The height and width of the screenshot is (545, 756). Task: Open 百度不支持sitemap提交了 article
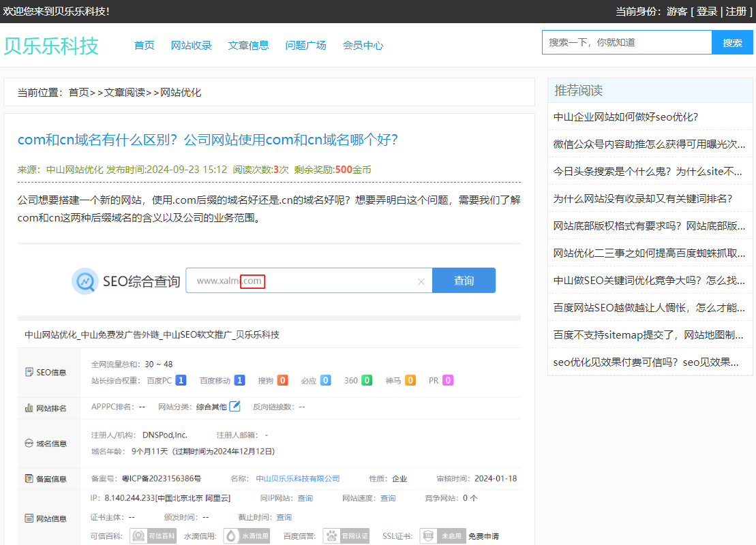coord(648,335)
